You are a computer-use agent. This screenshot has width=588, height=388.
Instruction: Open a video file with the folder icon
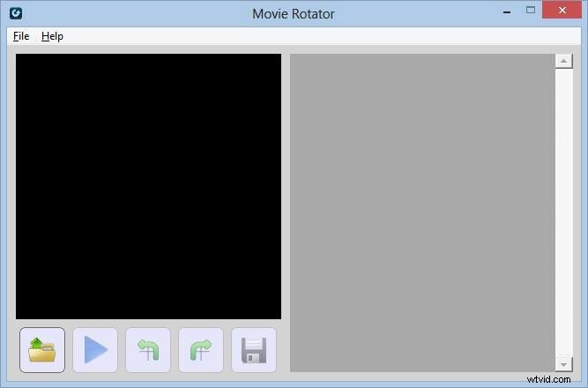(x=42, y=350)
